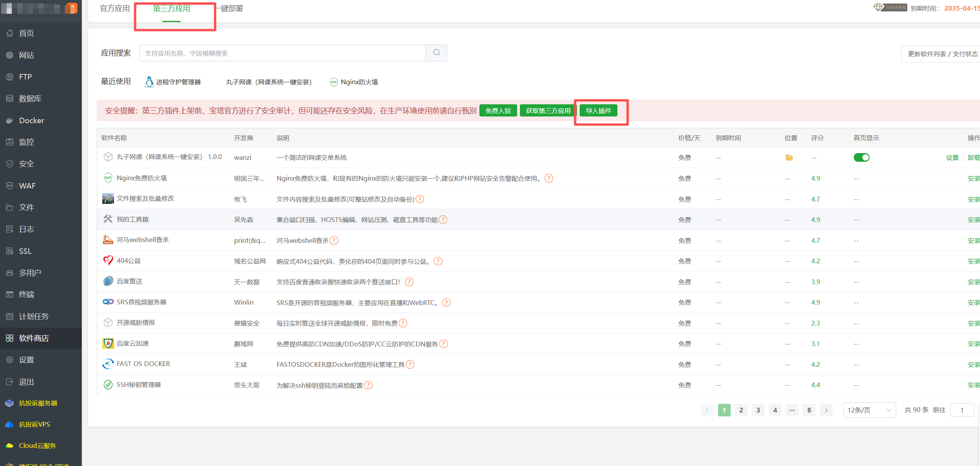Click the FAST OS DOCKER name text

(x=144, y=364)
